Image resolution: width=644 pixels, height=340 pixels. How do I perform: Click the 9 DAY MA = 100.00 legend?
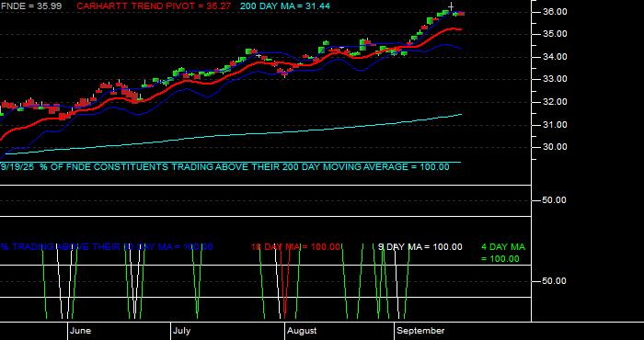tap(420, 247)
